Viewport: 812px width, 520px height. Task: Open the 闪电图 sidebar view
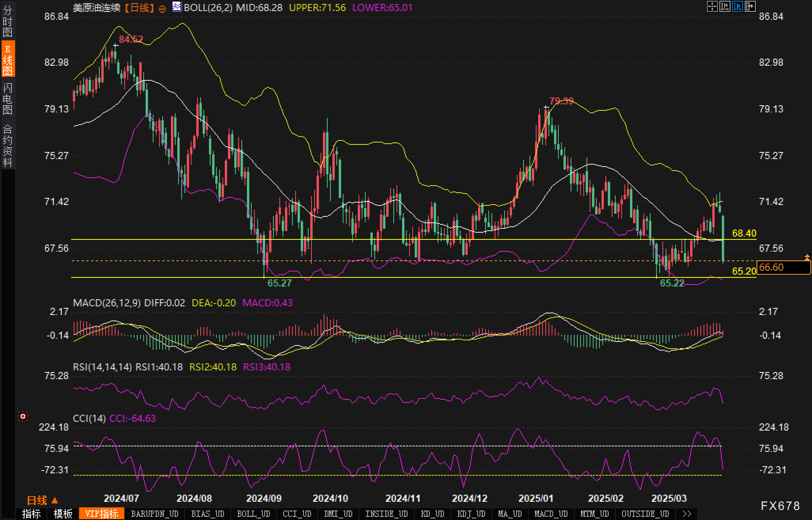(8, 99)
